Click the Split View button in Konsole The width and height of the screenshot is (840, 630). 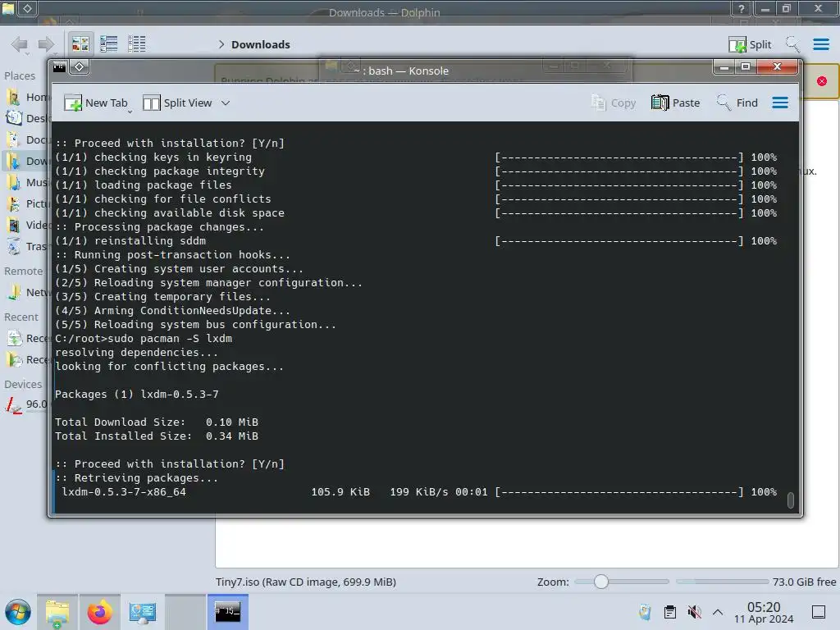178,103
